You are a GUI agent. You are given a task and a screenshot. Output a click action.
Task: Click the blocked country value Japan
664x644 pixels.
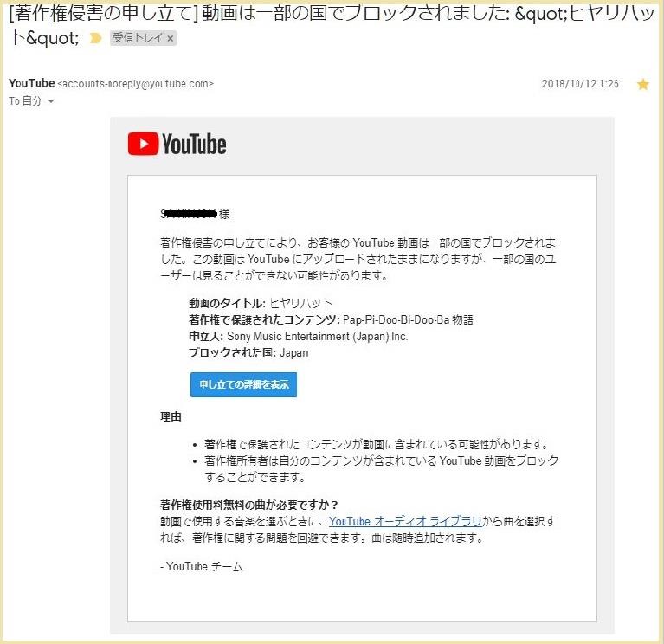click(x=293, y=352)
